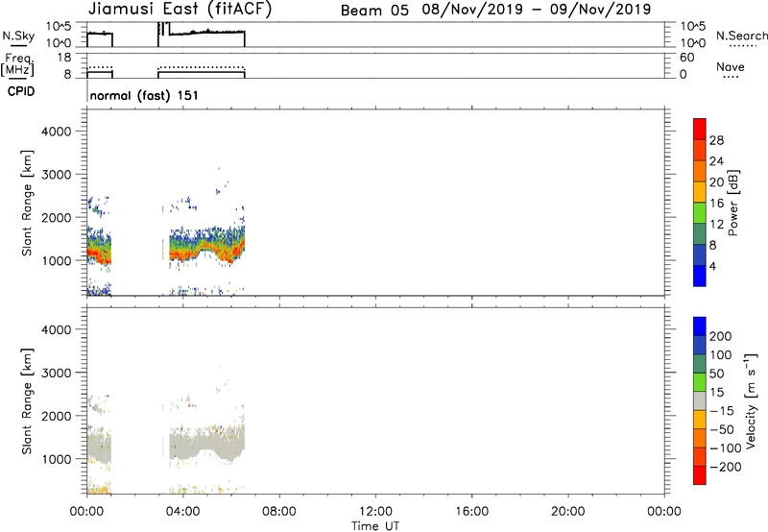Click the power echo band near 05:00 UT
This screenshot has width=768, height=532.
(206, 246)
